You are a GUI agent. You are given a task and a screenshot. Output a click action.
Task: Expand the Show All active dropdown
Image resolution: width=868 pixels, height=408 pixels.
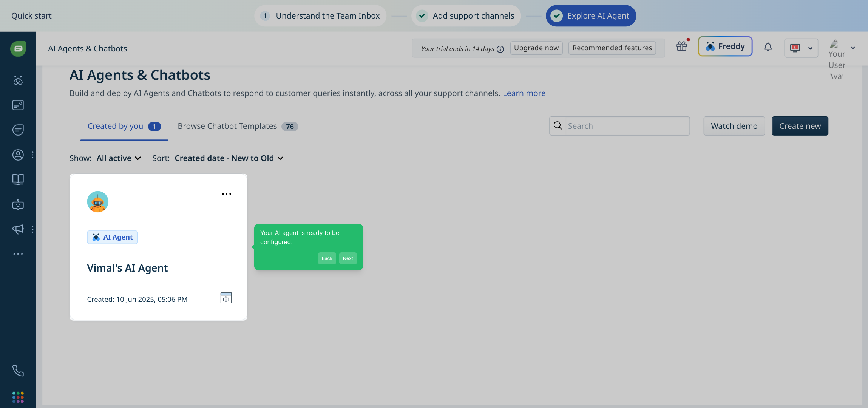pos(119,158)
